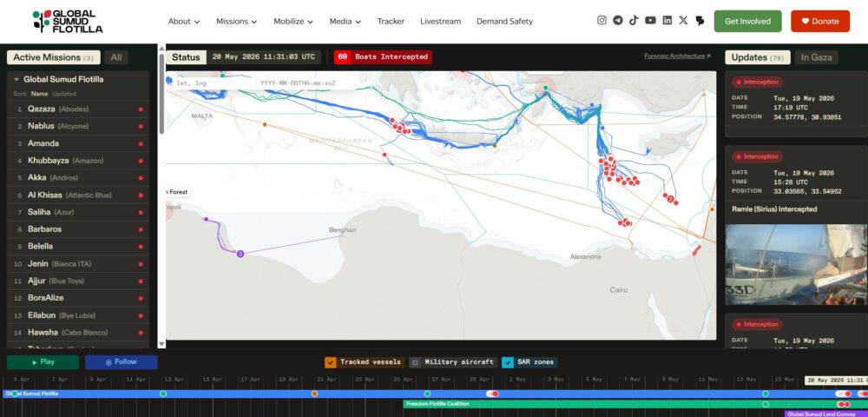Open the Tracker menu item
Image resolution: width=868 pixels, height=417 pixels.
[x=391, y=21]
